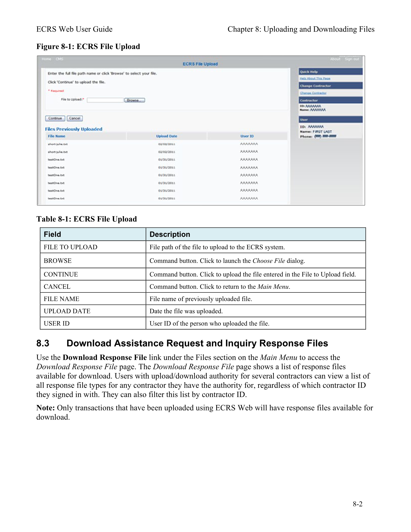Screen dimensions: 411x532
Task: Click the Continue button in the upload form
Action: coord(55,118)
